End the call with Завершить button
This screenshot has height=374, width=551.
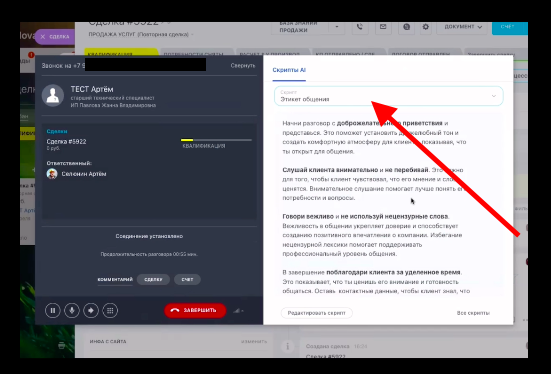pyautogui.click(x=195, y=310)
